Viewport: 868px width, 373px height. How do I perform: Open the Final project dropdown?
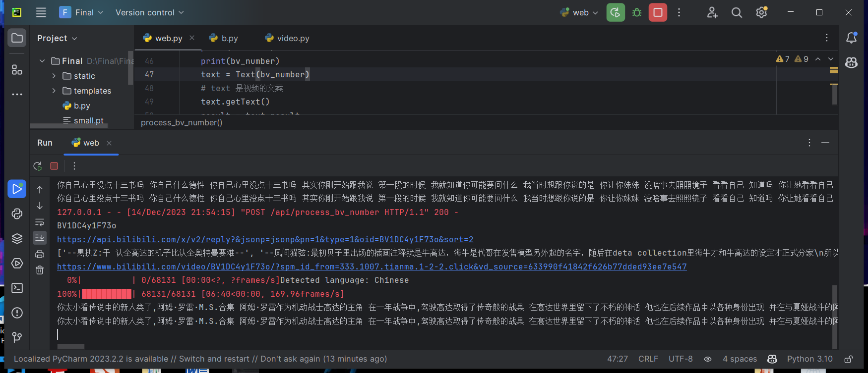(81, 12)
